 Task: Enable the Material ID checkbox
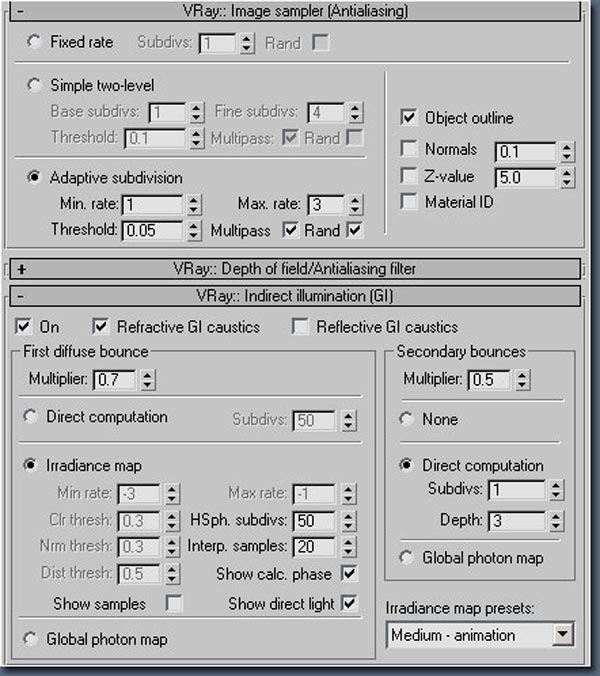click(408, 202)
